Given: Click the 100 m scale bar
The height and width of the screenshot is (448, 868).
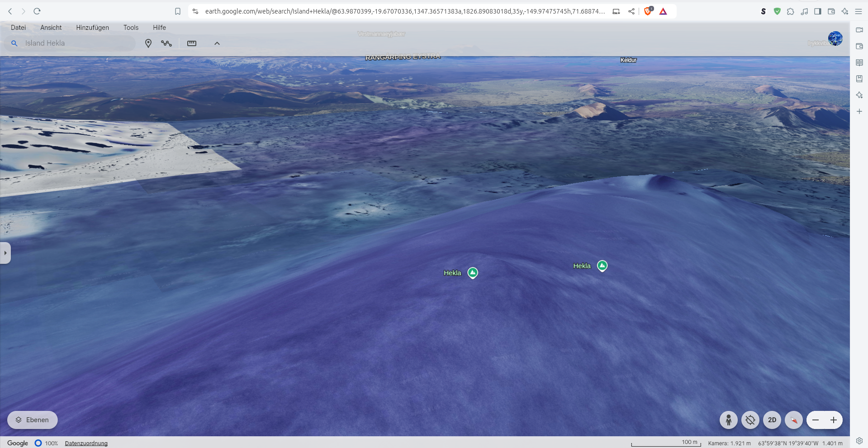Looking at the screenshot, I should click(666, 443).
